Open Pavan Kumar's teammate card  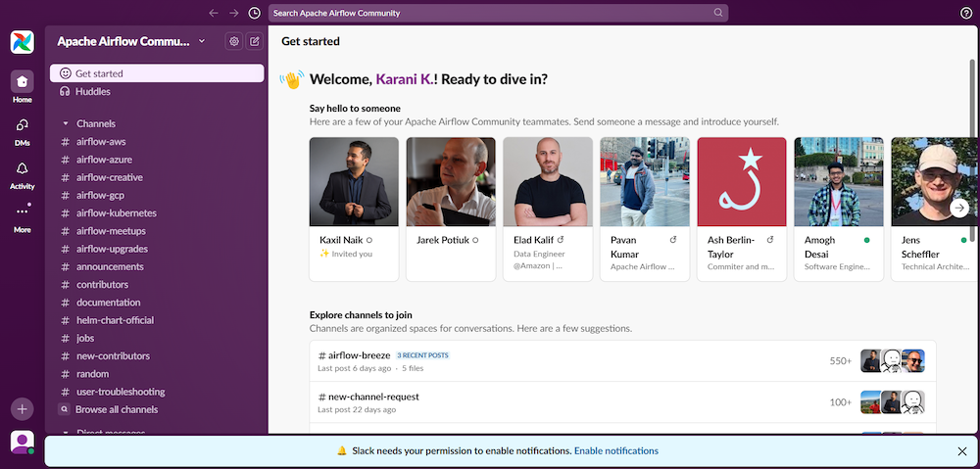[x=645, y=210]
